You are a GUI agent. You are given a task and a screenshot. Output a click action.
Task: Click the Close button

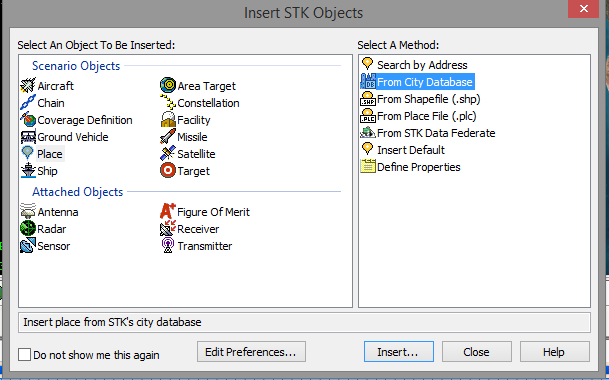tap(477, 352)
